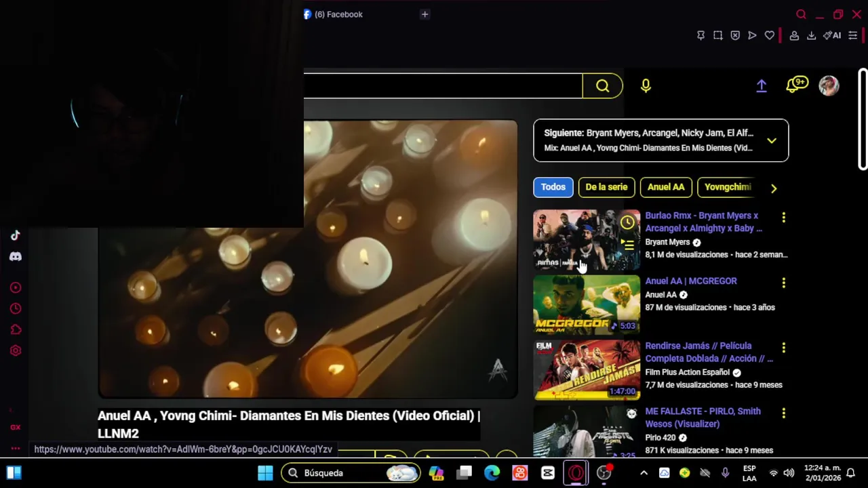This screenshot has height=488, width=868.
Task: Open the Opera account profile icon
Action: click(794, 35)
